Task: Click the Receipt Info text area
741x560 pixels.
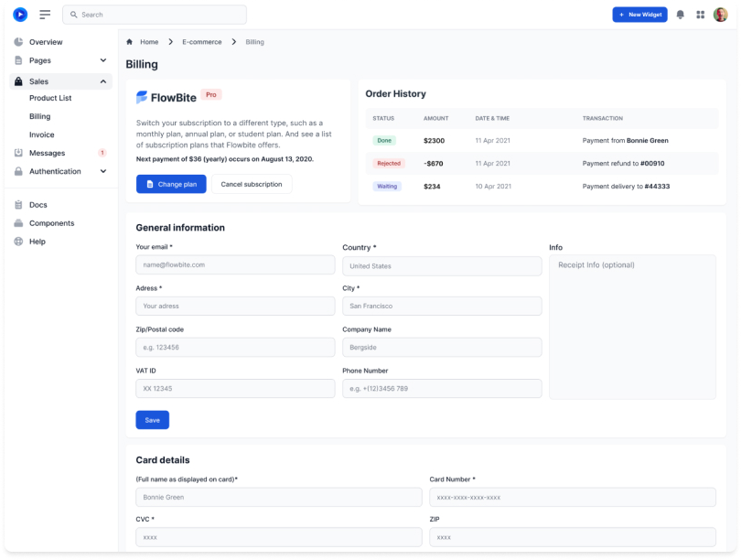Action: [x=632, y=327]
